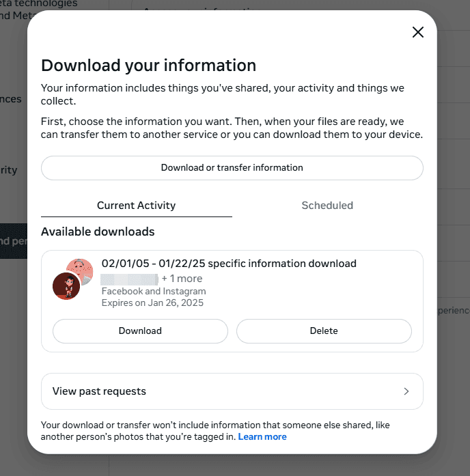Click the 02/01/05 - 01/22/25 download title
The image size is (470, 476).
pos(229,264)
